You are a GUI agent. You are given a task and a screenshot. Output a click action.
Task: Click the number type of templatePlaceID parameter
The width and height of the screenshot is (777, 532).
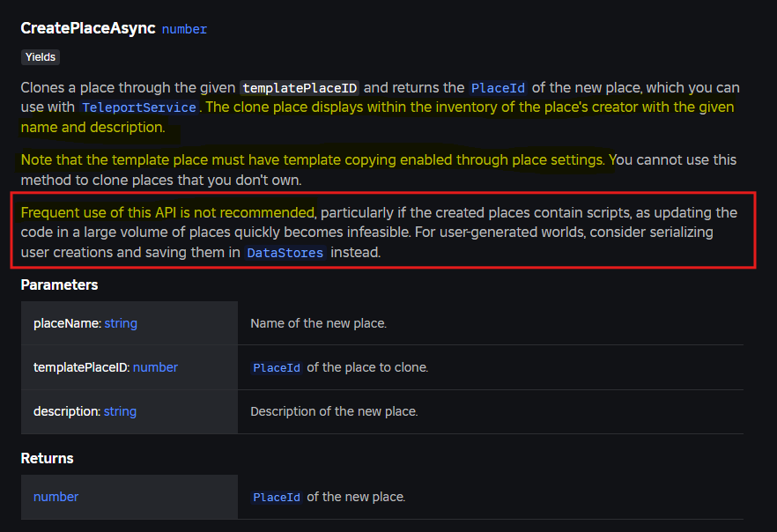[155, 367]
